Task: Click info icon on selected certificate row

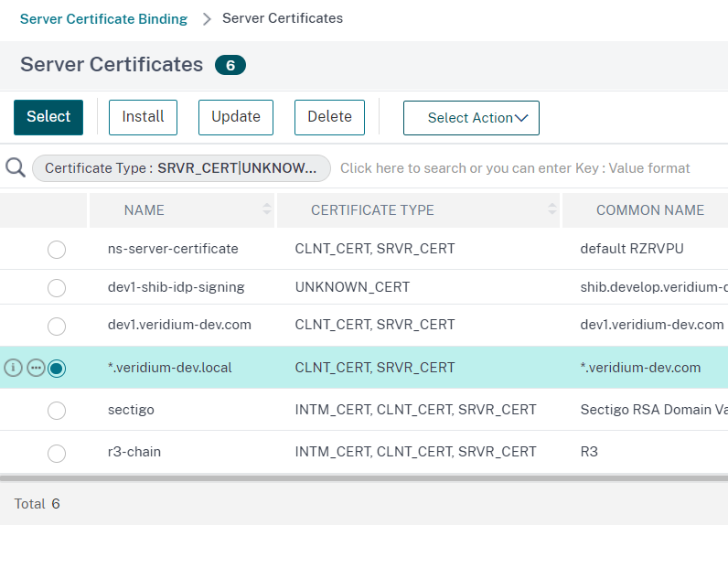Action: [x=13, y=368]
